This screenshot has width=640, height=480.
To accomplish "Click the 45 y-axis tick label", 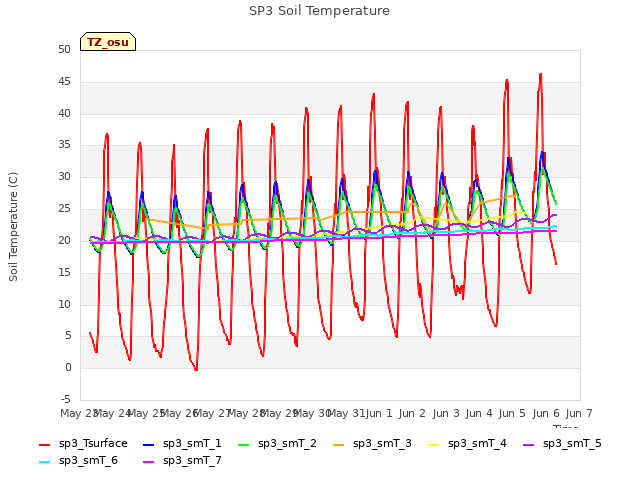I will pyautogui.click(x=64, y=82).
